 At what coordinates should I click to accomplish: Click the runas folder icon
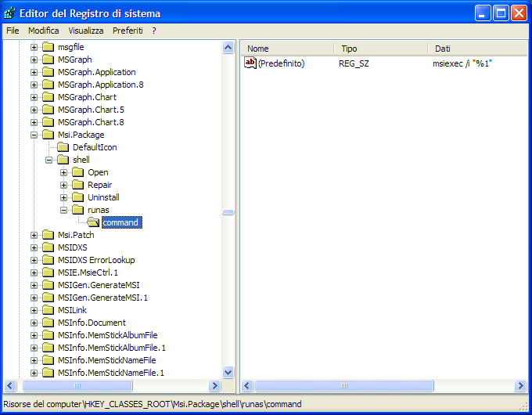(x=78, y=210)
